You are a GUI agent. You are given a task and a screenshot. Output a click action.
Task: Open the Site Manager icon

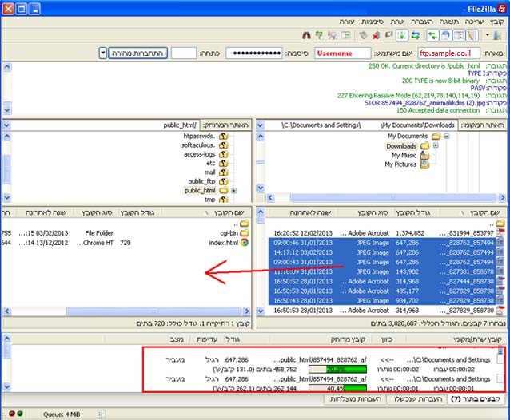click(x=497, y=35)
